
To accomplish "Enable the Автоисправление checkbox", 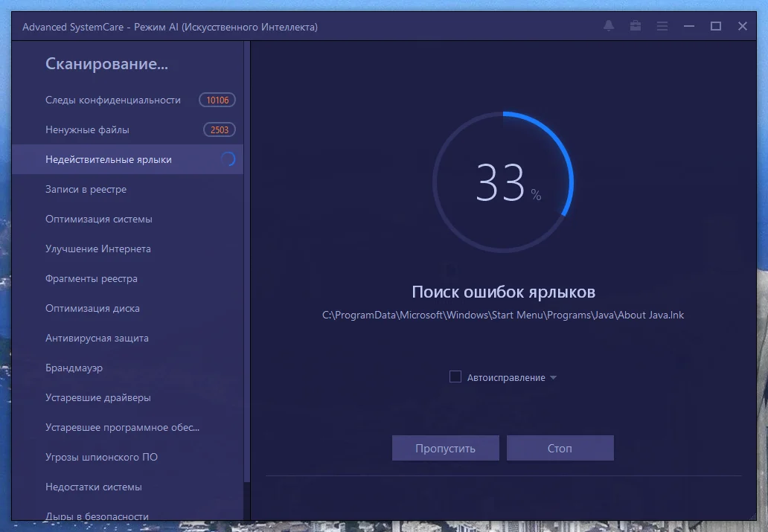I will [x=455, y=376].
